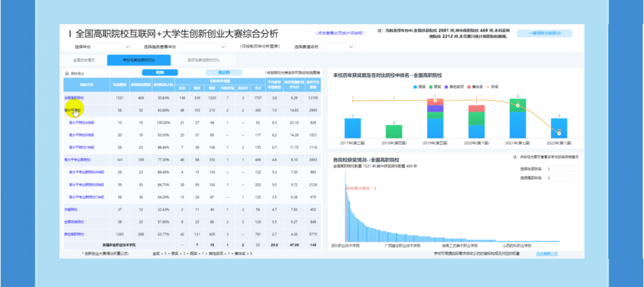
Task: Click the 2021年(第七届) stacked bar
Action: coord(517,118)
